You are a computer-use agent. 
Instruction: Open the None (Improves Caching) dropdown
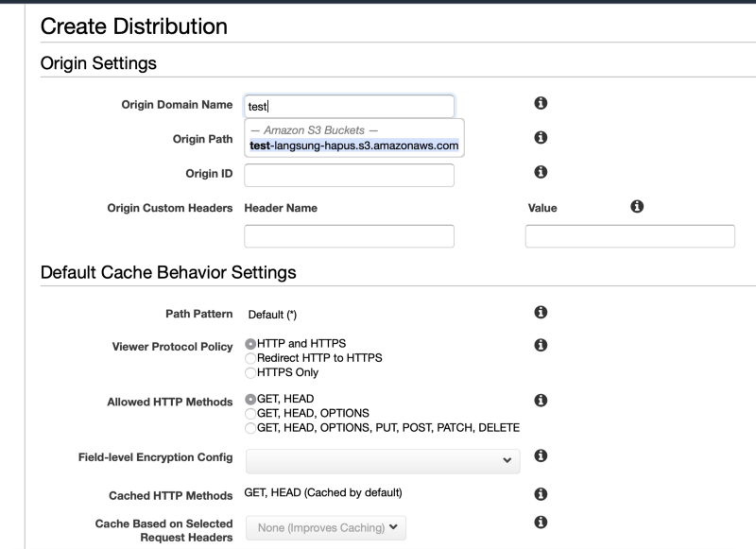click(326, 528)
